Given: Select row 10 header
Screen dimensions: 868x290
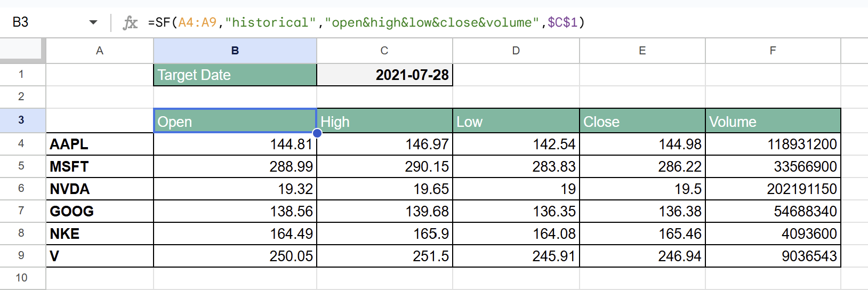Looking at the screenshot, I should (21, 278).
